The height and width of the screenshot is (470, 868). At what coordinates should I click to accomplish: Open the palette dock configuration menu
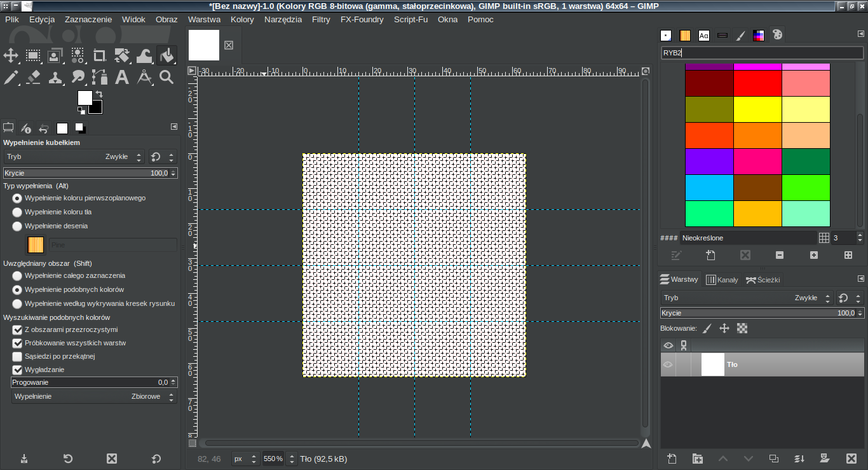click(x=861, y=34)
